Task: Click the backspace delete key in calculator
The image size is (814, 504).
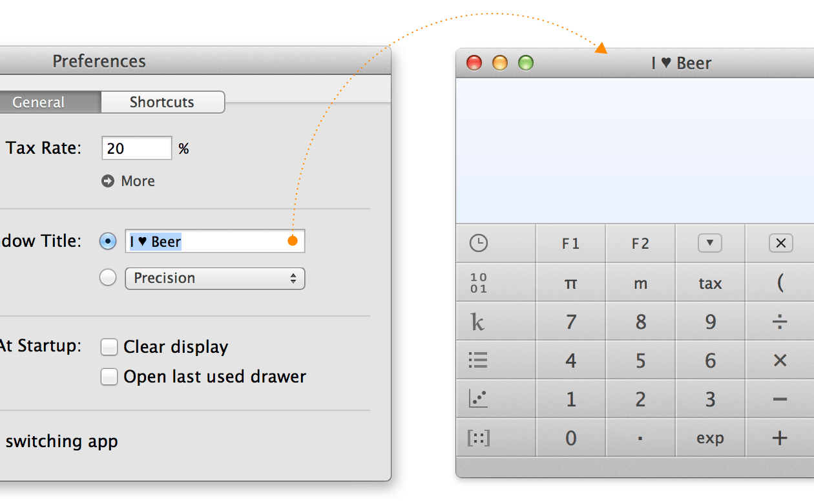Action: tap(780, 244)
